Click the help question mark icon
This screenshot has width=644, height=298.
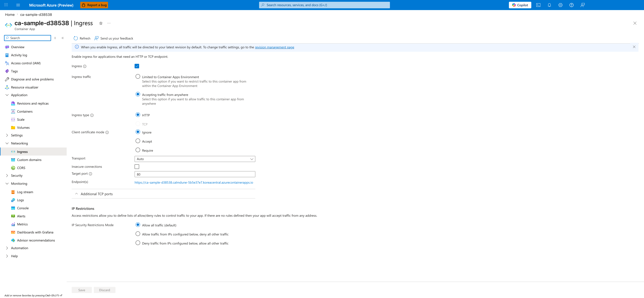tap(571, 5)
